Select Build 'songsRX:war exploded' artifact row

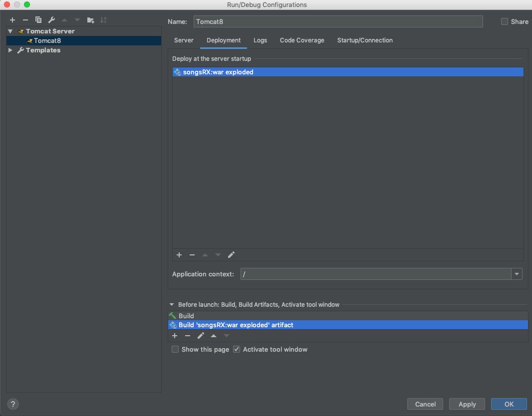tap(348, 325)
